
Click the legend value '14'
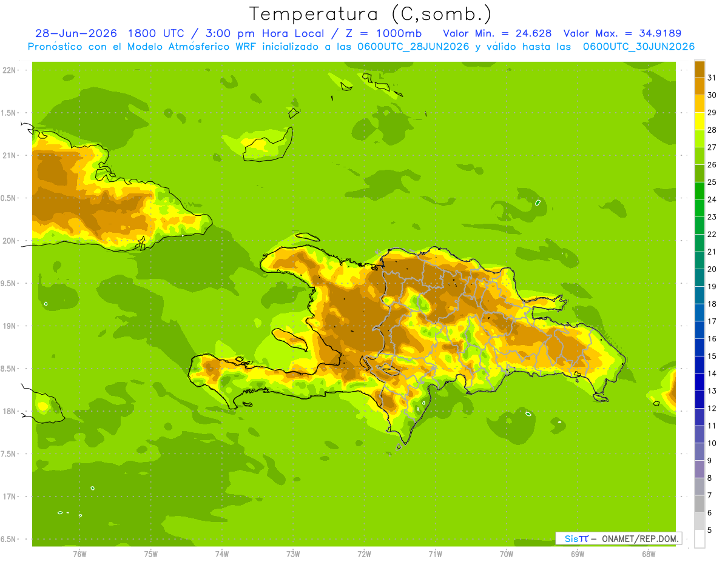[x=712, y=373]
